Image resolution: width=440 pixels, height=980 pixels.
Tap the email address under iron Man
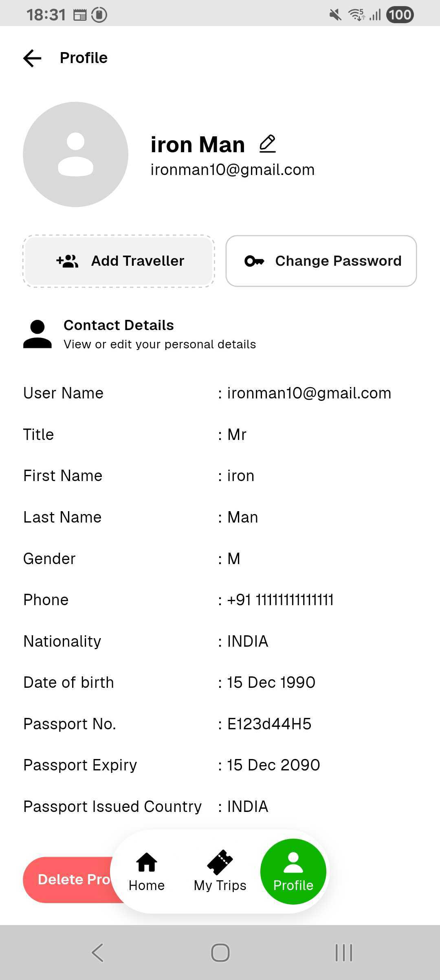point(233,170)
